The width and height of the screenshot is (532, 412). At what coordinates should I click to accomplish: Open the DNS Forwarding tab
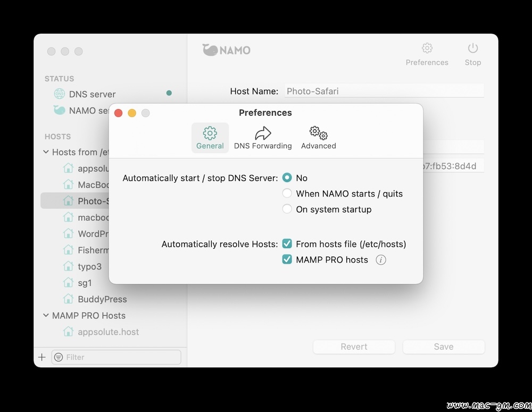263,138
